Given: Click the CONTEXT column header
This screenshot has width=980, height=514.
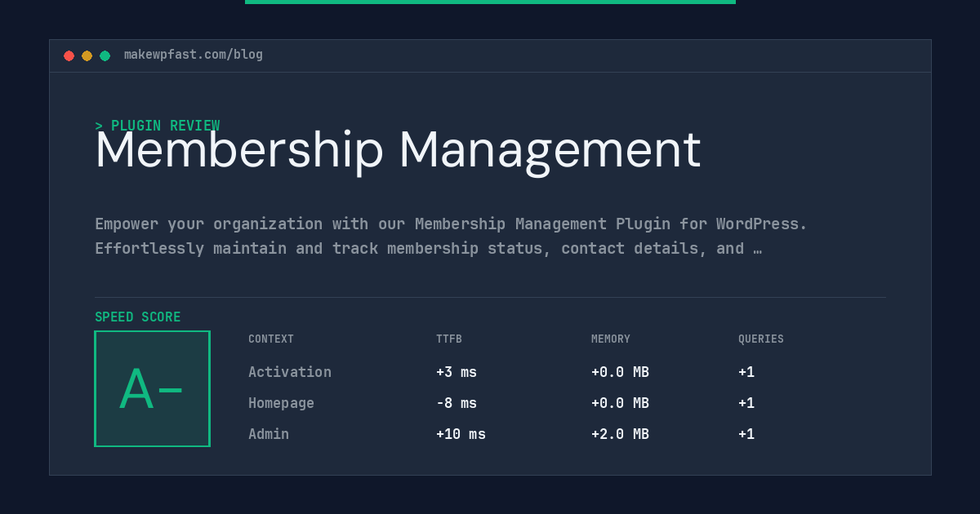Looking at the screenshot, I should coord(271,339).
